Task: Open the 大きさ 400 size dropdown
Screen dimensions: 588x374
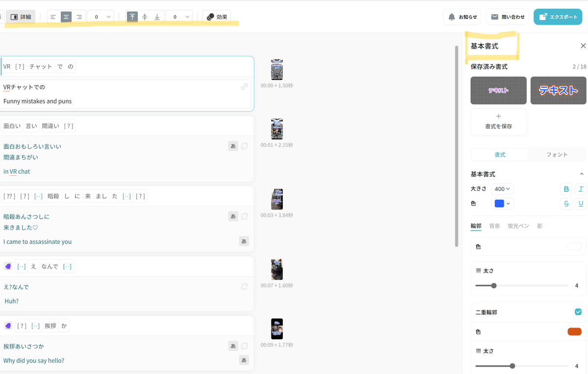Action: point(503,189)
